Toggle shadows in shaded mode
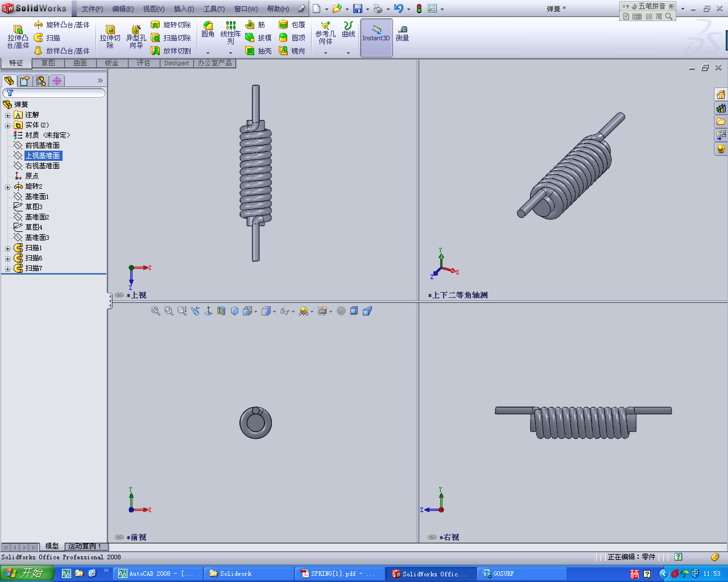 pyautogui.click(x=354, y=311)
